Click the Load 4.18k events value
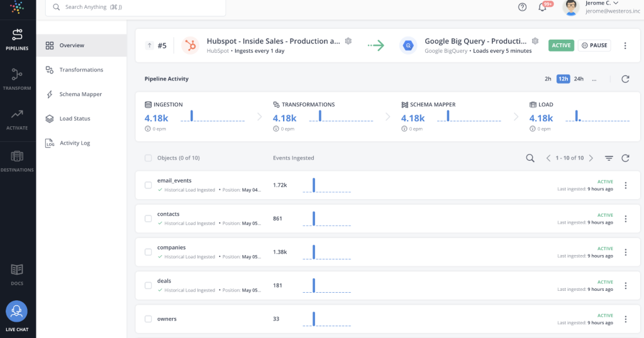This screenshot has height=338, width=644. (541, 118)
